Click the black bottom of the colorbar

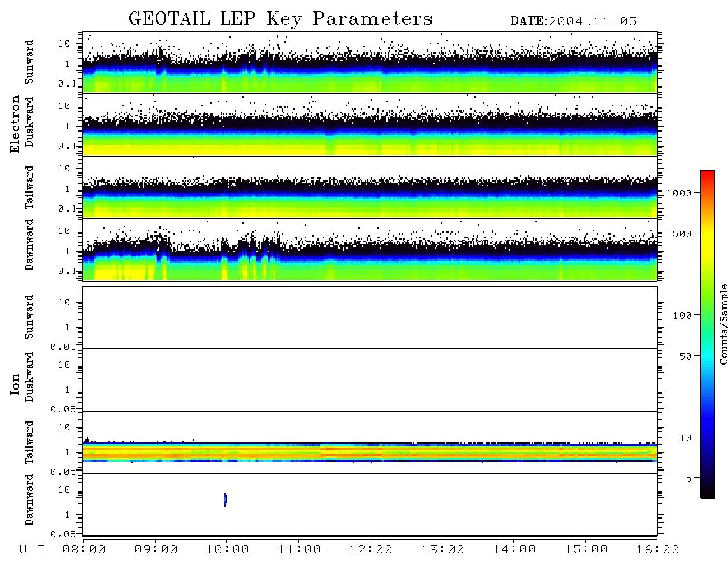pyautogui.click(x=708, y=490)
